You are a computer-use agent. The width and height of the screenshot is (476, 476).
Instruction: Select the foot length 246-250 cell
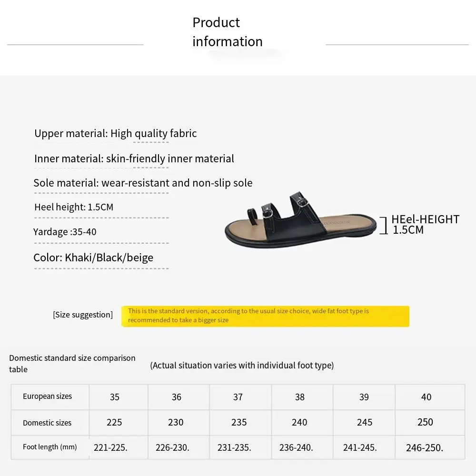[425, 447]
